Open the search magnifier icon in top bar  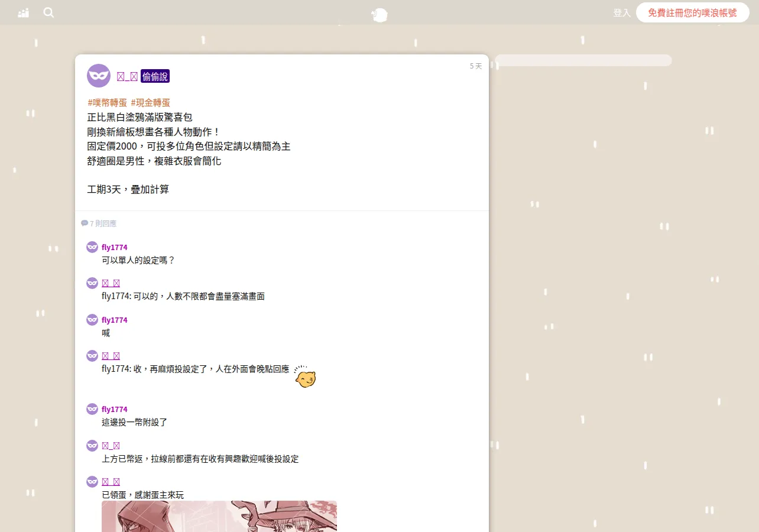pyautogui.click(x=48, y=12)
